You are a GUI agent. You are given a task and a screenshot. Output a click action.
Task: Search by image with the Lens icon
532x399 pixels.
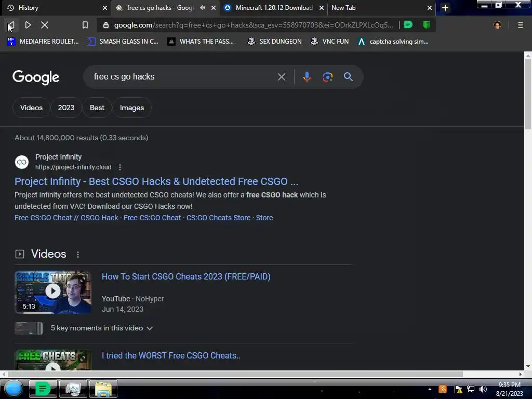pyautogui.click(x=327, y=77)
